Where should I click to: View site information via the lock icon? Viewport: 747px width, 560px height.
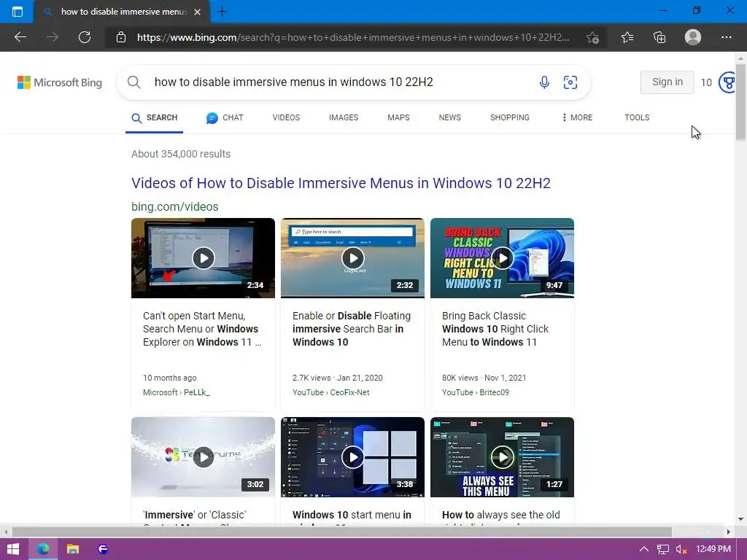pos(121,37)
